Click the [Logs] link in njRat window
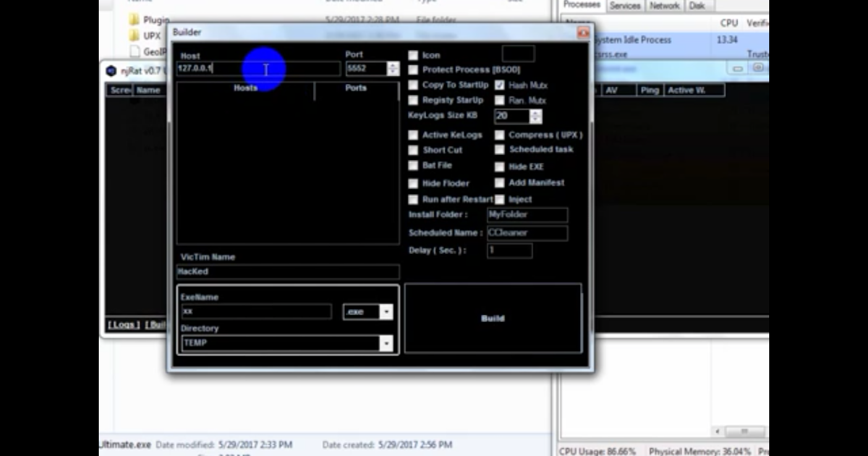 tap(124, 325)
